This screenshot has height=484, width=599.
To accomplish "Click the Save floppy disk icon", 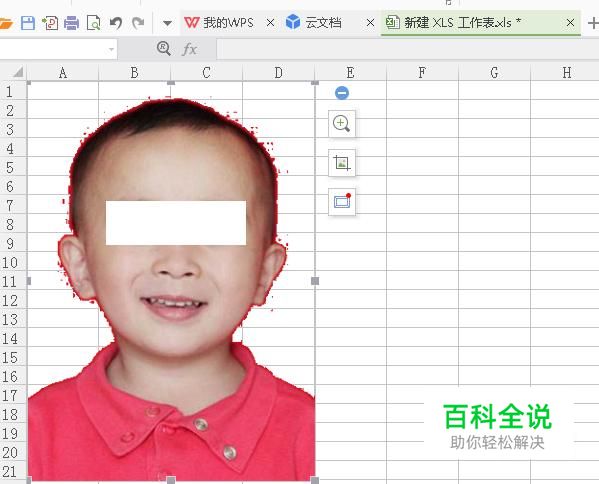I will pyautogui.click(x=28, y=23).
